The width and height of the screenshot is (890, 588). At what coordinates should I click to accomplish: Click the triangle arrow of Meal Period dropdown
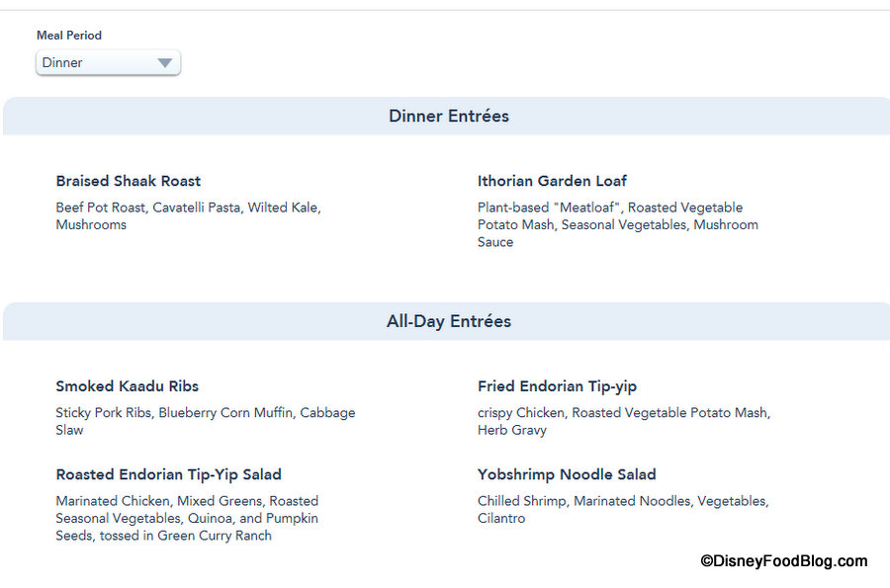click(x=165, y=63)
